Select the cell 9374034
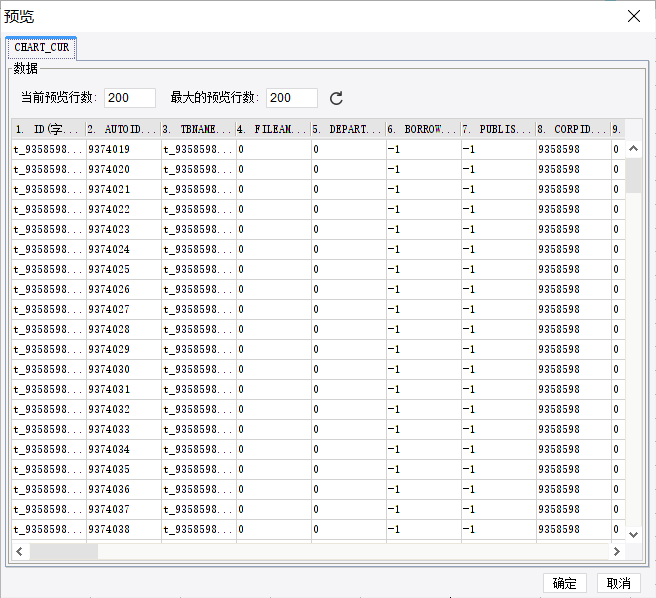Screen dimensions: 656x598 124,449
